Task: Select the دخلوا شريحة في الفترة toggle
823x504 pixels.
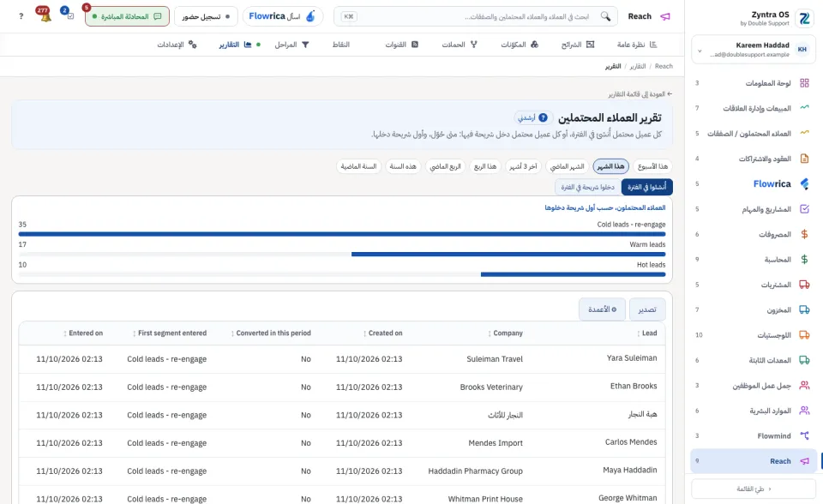Action: (x=587, y=187)
